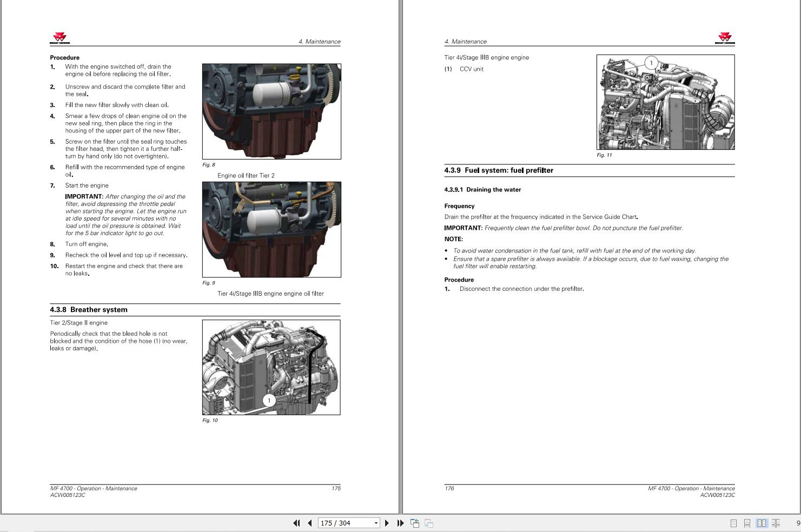The height and width of the screenshot is (532, 801).
Task: Click the go to previous view icon
Action: click(415, 523)
